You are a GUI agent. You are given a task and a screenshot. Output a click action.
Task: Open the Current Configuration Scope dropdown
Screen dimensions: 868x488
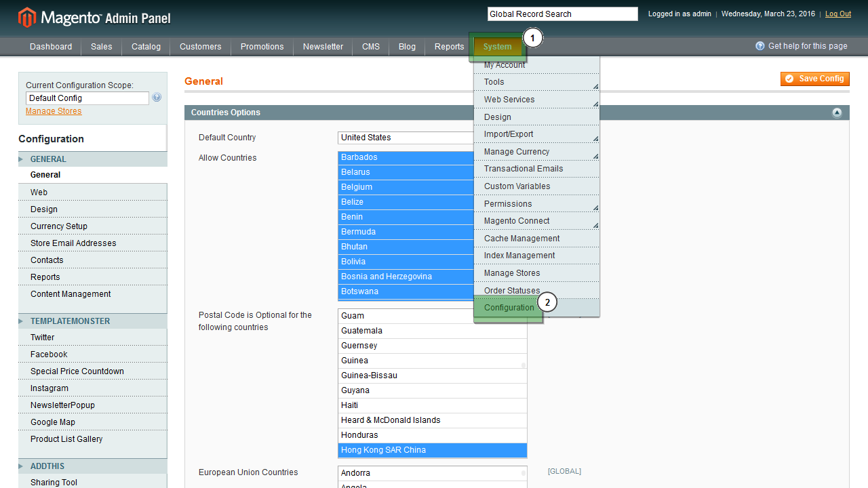87,98
